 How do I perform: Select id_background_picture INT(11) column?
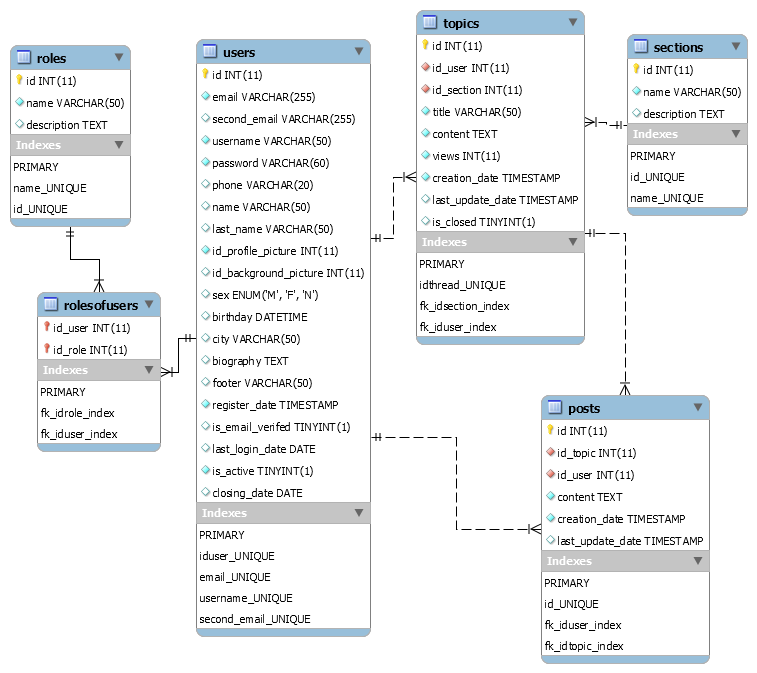click(283, 273)
